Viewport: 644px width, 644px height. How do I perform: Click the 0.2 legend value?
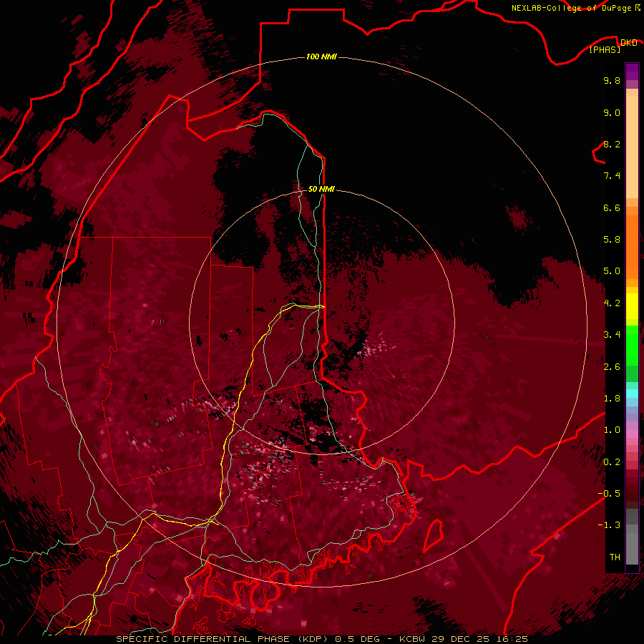point(612,462)
